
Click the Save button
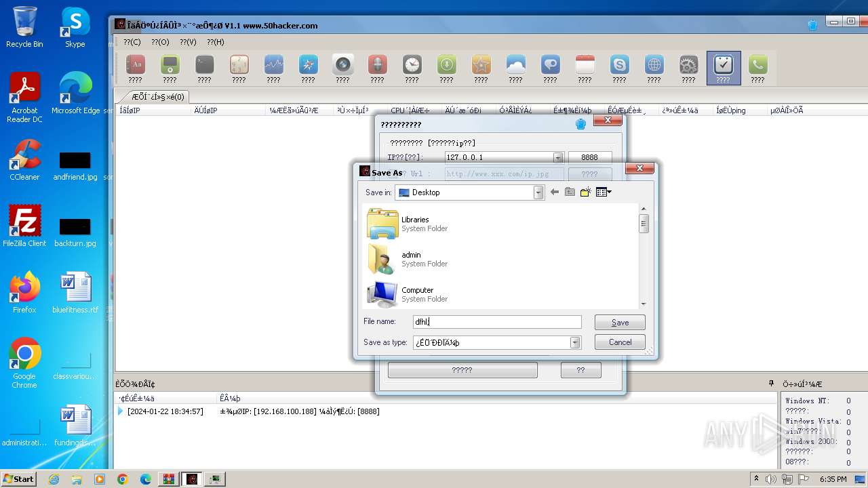tap(620, 323)
